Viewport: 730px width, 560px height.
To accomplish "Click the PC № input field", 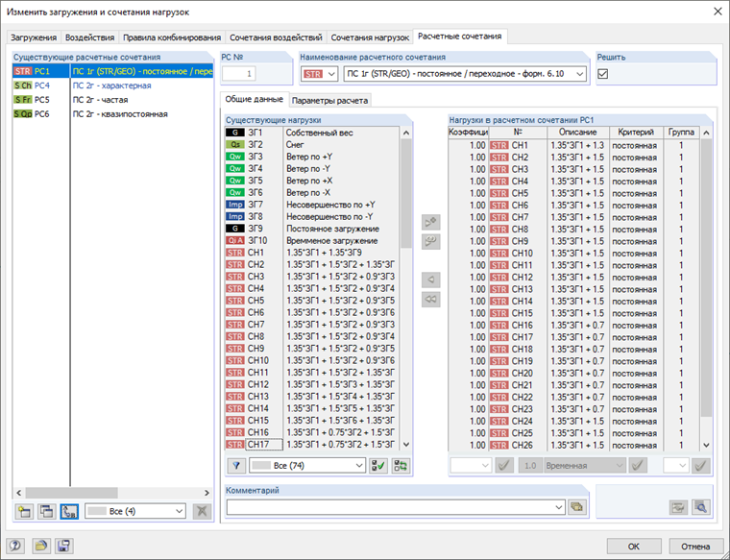I will [x=239, y=74].
